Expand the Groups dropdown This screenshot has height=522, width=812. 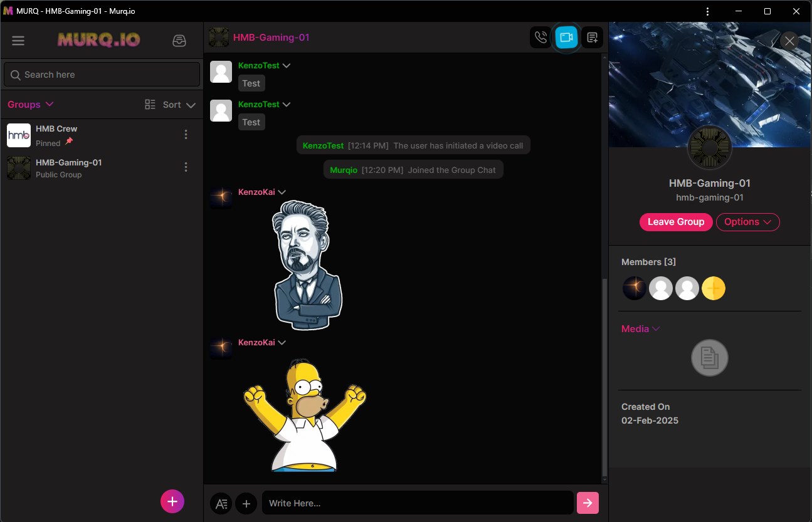[30, 105]
